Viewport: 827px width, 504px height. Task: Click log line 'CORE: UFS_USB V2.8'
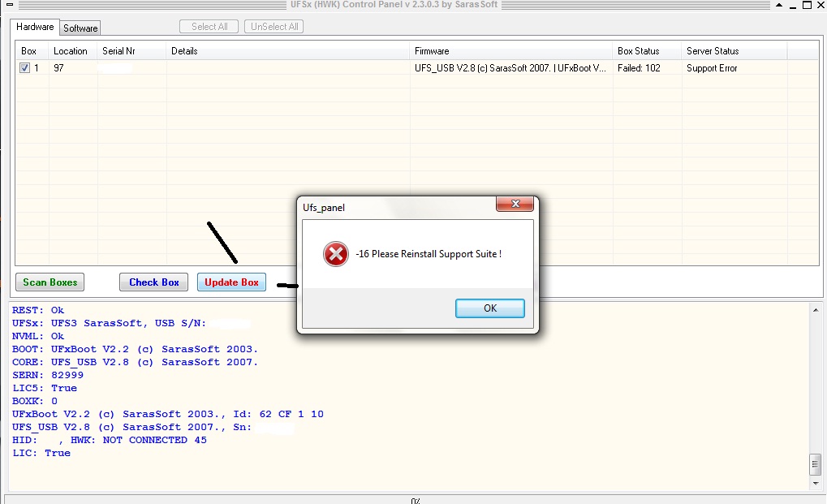(135, 362)
